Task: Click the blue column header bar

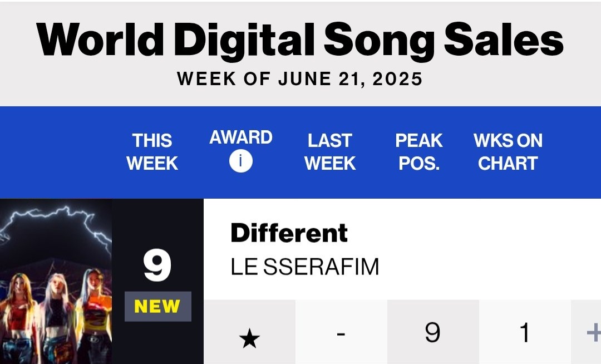Action: point(300,152)
